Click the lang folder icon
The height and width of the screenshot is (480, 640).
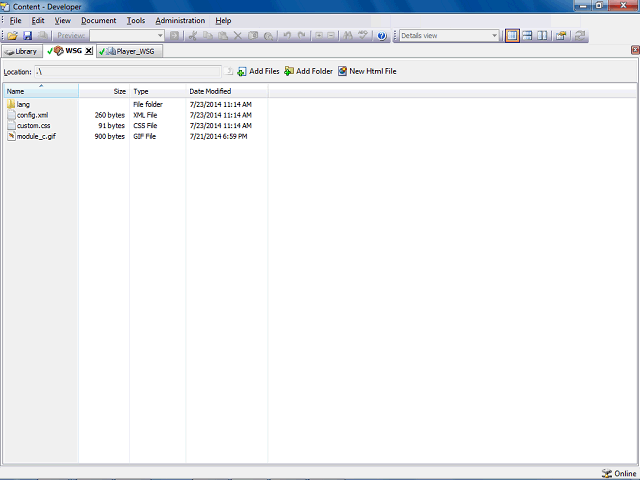[x=11, y=104]
